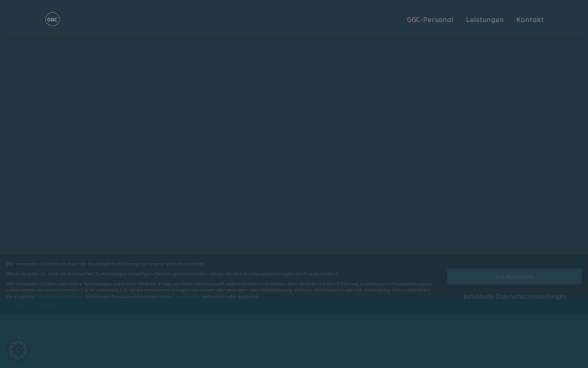
Task: Go to the Leistungen page
Action: pos(484,20)
